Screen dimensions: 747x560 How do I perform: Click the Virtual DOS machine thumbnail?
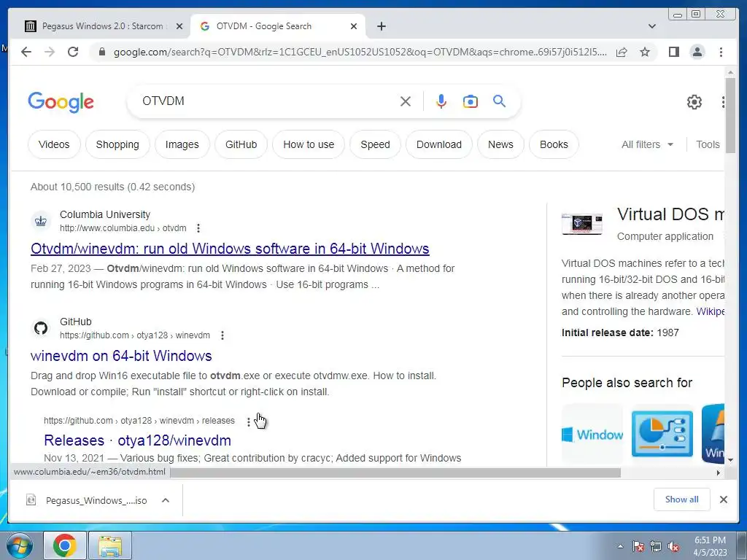(581, 223)
